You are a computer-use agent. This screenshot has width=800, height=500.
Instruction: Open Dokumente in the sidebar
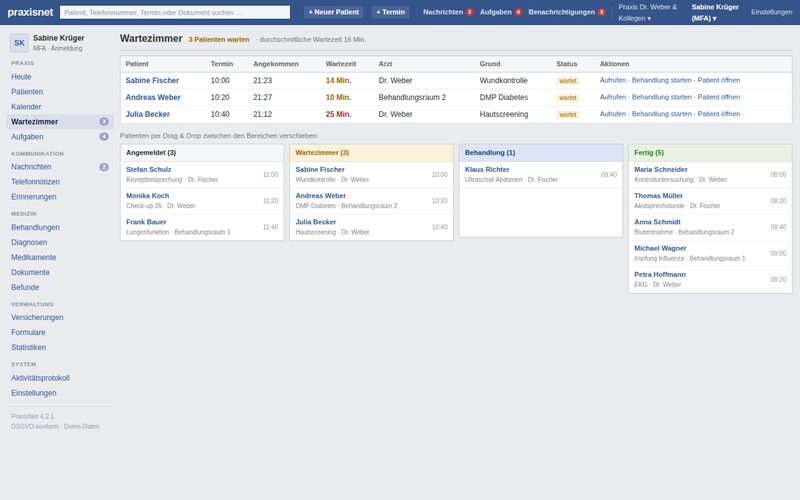(59, 272)
